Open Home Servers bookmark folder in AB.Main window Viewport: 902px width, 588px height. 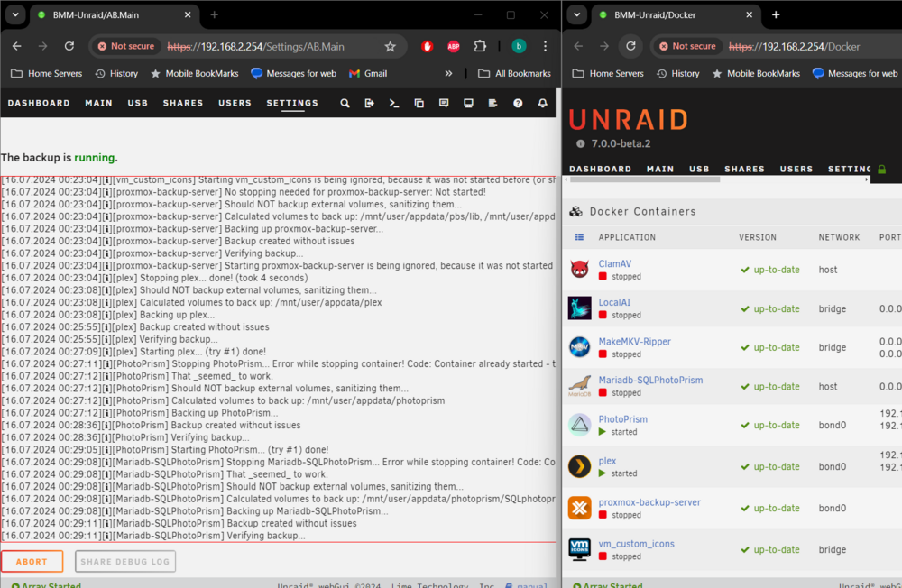pyautogui.click(x=47, y=74)
